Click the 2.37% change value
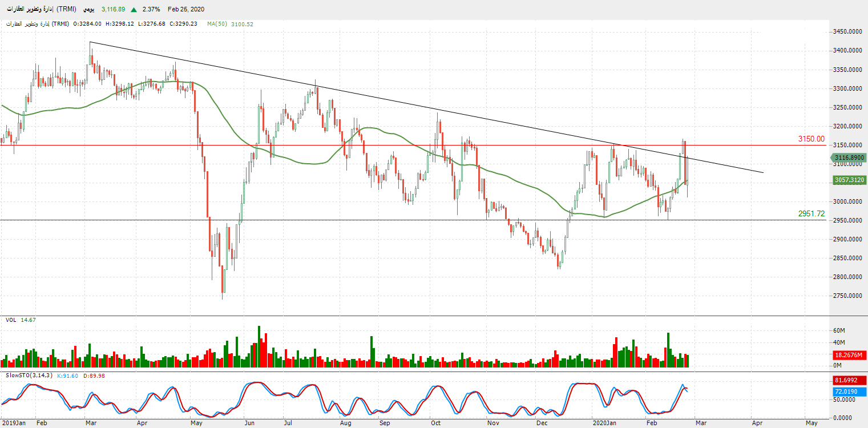The height and width of the screenshot is (428, 868). (151, 10)
